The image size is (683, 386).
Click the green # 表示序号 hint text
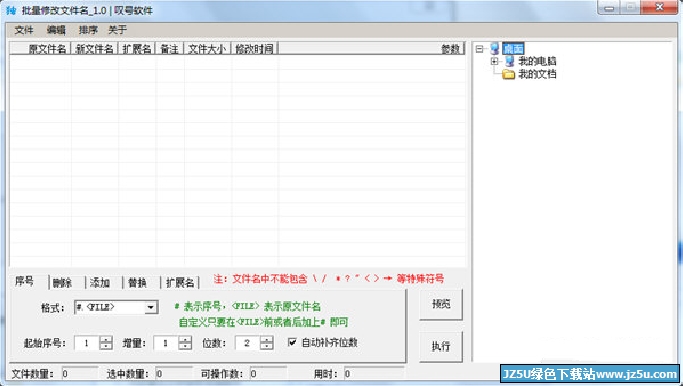pyautogui.click(x=247, y=307)
